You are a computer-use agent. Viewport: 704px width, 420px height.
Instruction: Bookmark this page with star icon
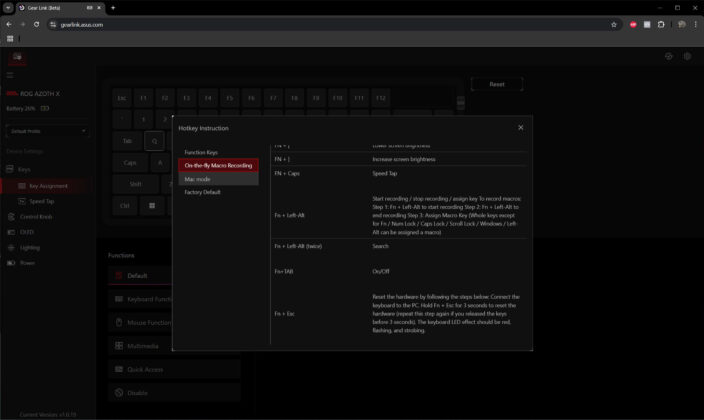614,25
